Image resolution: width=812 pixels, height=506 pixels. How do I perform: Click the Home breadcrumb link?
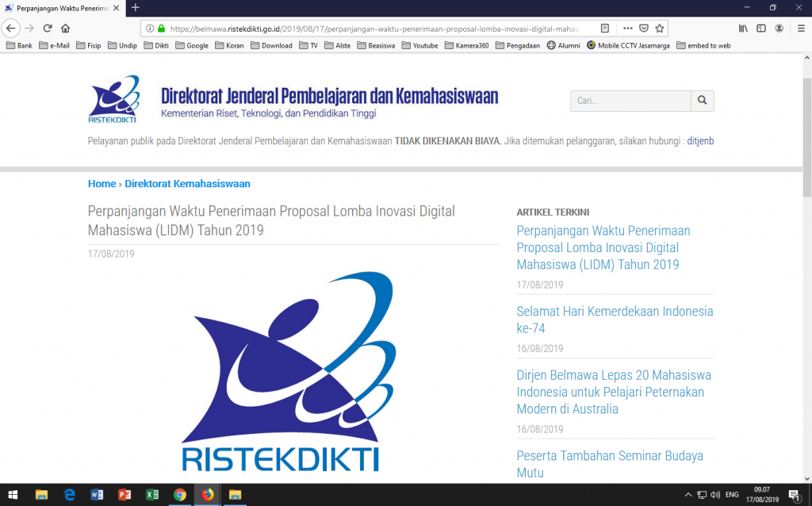click(x=101, y=183)
